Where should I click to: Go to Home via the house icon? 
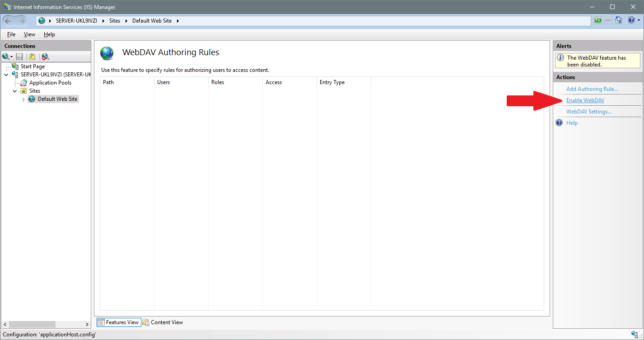619,20
